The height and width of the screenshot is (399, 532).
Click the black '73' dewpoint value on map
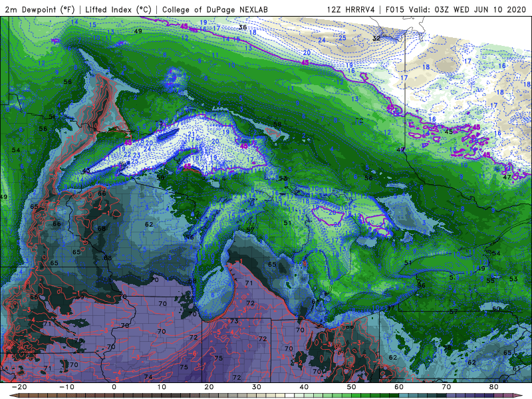click(234, 321)
